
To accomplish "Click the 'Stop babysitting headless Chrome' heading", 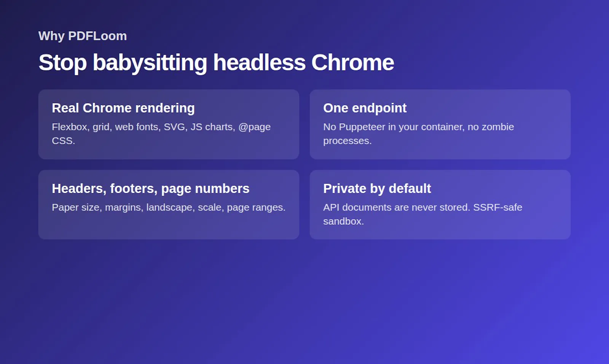I will (216, 62).
